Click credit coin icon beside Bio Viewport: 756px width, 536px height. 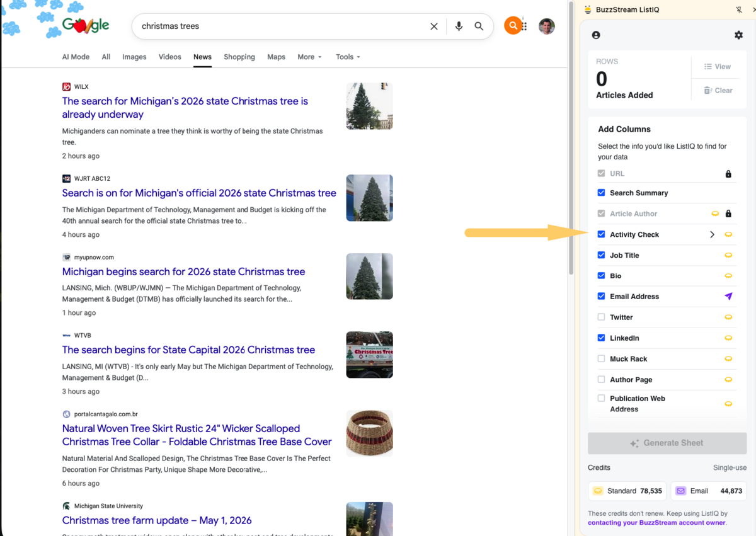pos(728,276)
